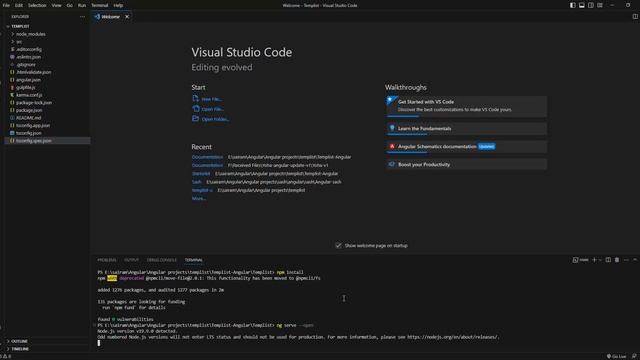Open the File menu

[6, 5]
